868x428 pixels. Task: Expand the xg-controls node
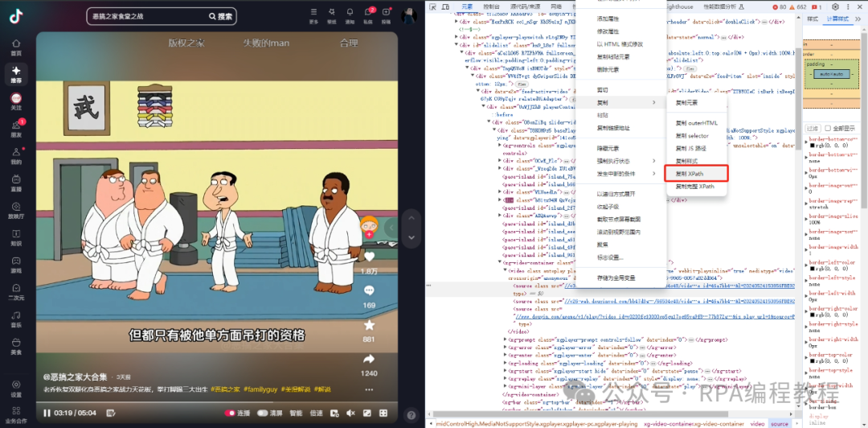point(499,145)
